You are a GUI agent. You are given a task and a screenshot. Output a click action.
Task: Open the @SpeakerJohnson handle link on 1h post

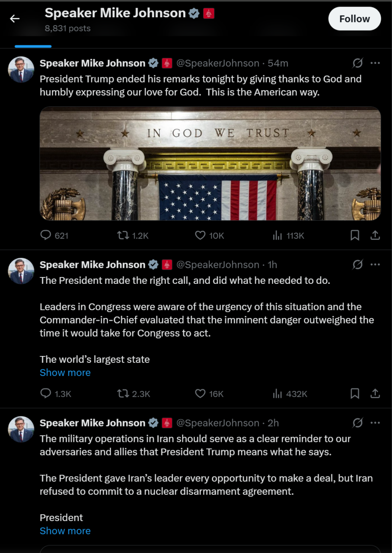tap(217, 264)
